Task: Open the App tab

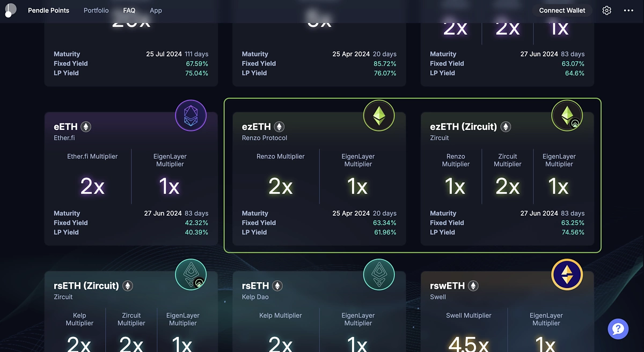Action: 156,10
